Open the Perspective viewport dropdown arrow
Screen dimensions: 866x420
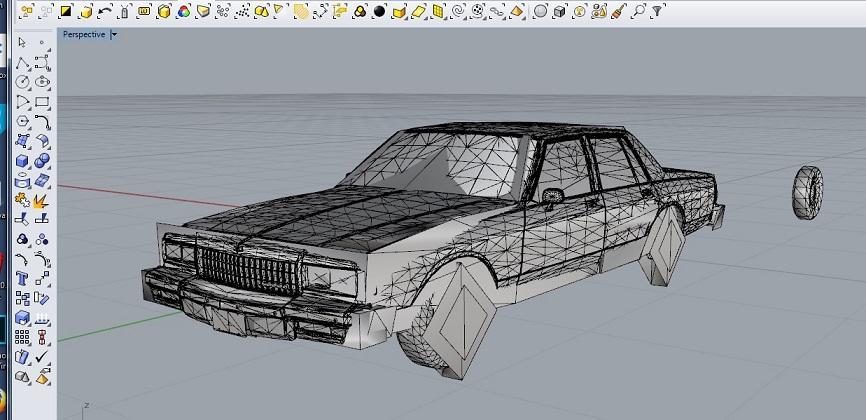[114, 33]
